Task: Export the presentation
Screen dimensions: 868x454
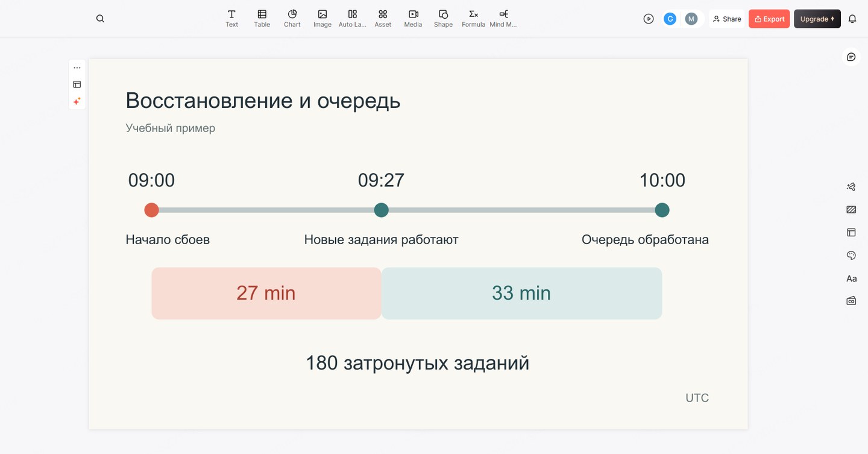Action: [769, 19]
